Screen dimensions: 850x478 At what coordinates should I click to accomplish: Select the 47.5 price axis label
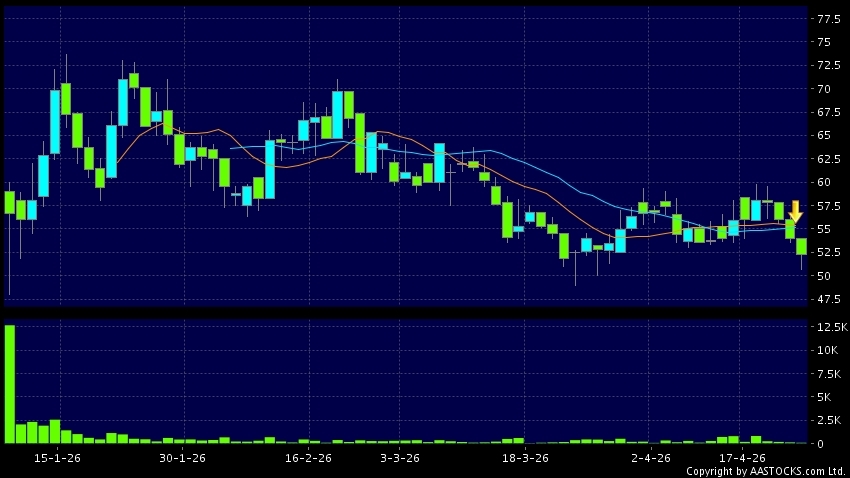(x=828, y=299)
